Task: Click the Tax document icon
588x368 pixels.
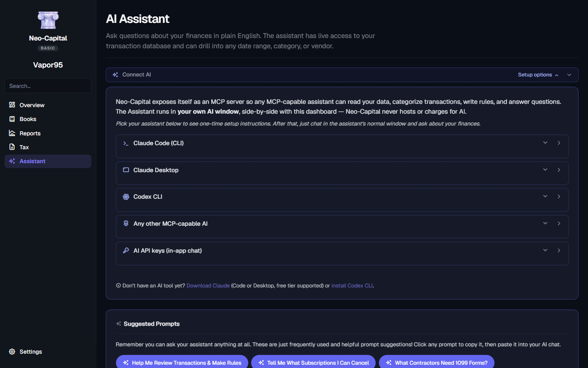Action: coord(12,147)
